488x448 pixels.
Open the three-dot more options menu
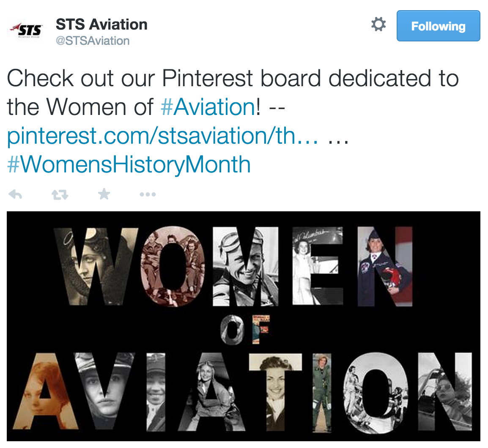coord(148,194)
